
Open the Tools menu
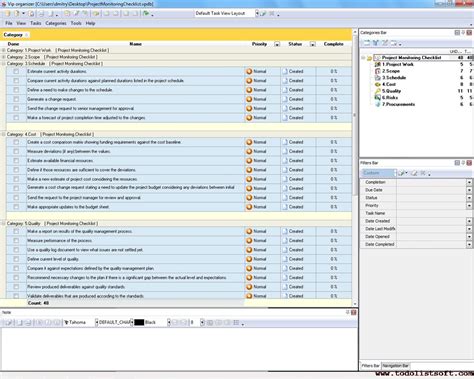tap(76, 23)
